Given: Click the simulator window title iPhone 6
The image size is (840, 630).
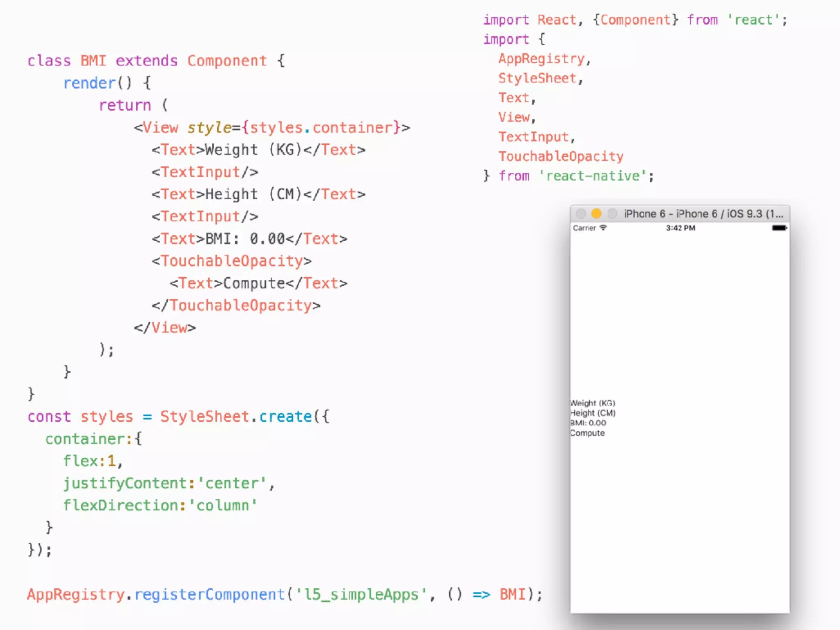Looking at the screenshot, I should (703, 214).
